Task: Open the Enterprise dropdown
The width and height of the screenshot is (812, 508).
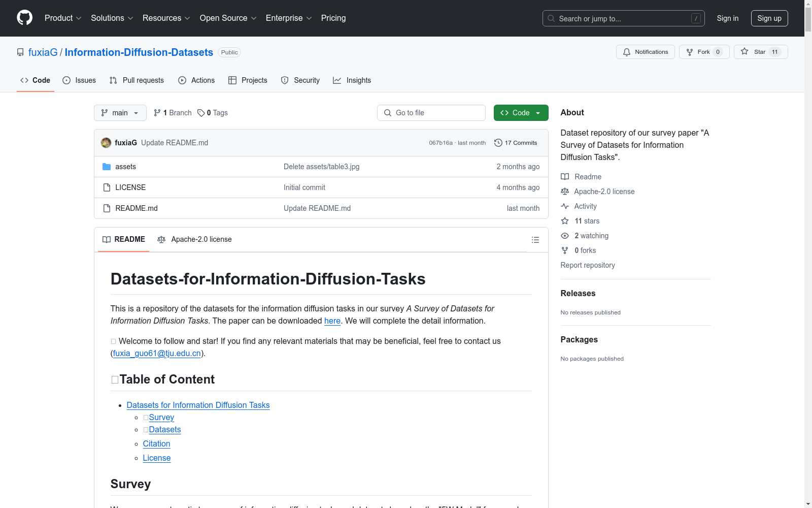Action: coord(289,18)
